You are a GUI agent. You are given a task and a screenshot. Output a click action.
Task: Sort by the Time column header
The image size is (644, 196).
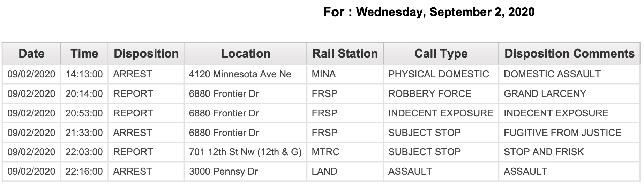84,53
